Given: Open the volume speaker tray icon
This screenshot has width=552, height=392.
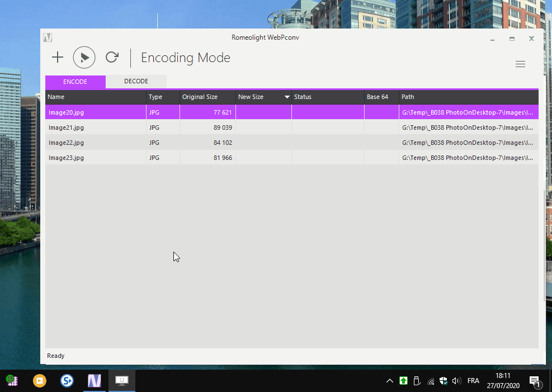Looking at the screenshot, I should tap(456, 381).
